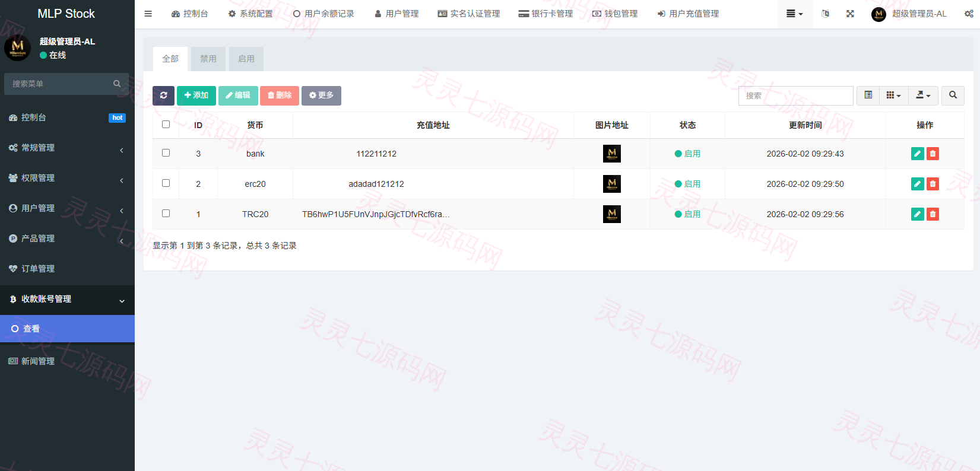Check the checkbox for ID 2 row
Viewport: 980px width, 471px height.
(166, 183)
